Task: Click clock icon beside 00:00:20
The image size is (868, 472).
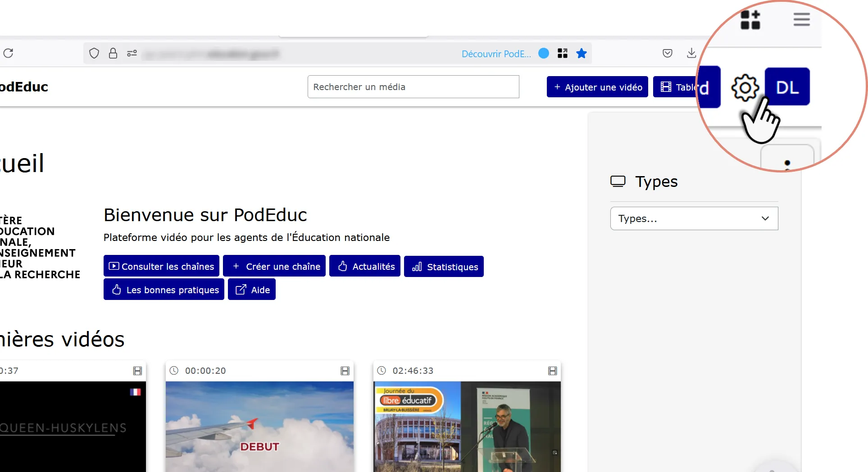Action: (174, 371)
